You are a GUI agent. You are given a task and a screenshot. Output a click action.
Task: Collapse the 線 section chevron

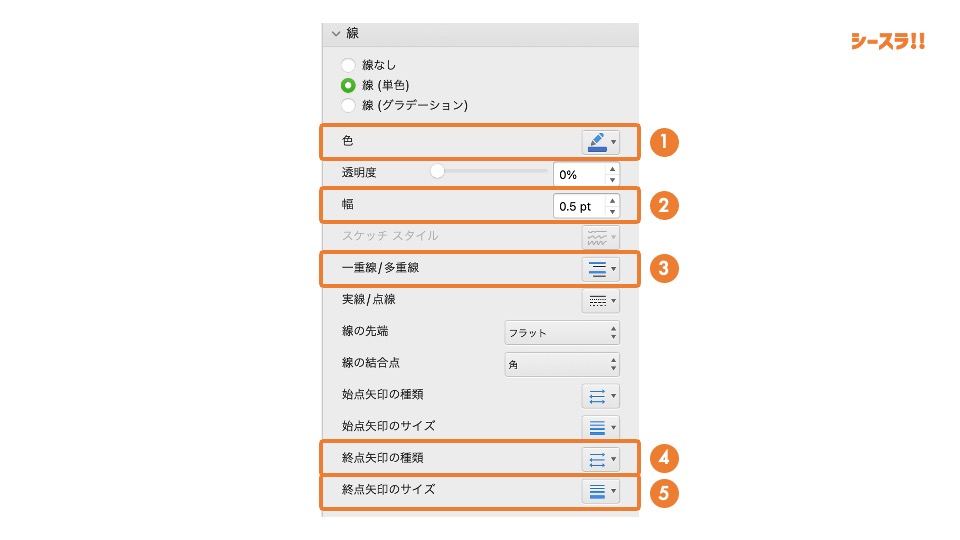pyautogui.click(x=336, y=34)
